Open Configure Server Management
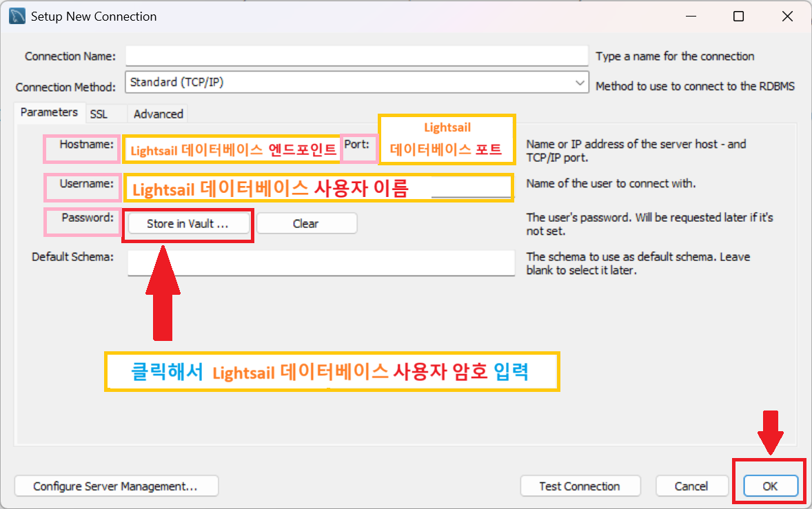 pyautogui.click(x=116, y=486)
